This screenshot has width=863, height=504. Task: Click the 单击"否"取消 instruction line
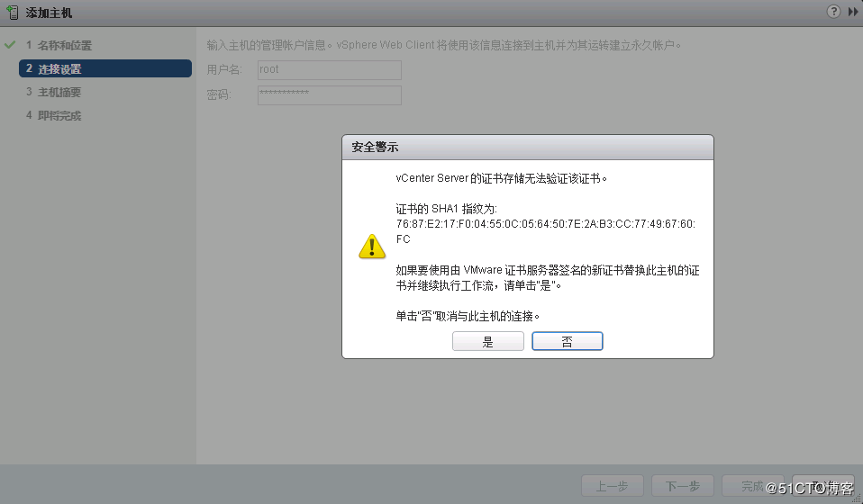click(468, 316)
